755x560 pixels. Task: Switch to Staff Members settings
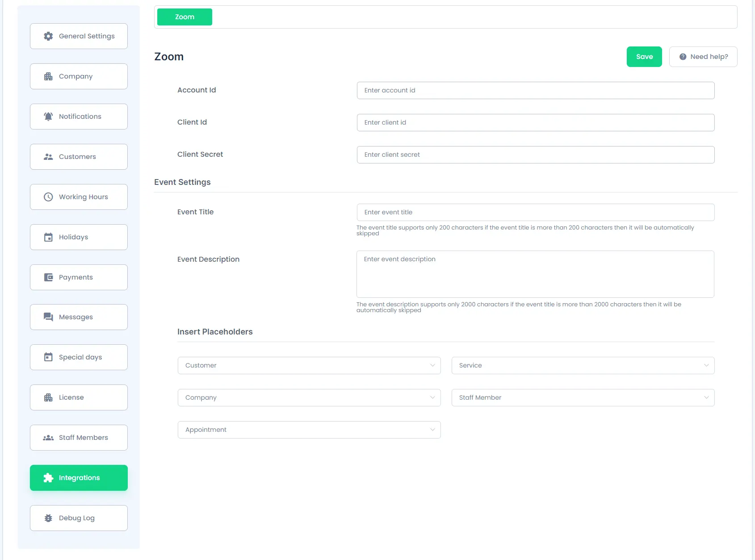tap(79, 438)
